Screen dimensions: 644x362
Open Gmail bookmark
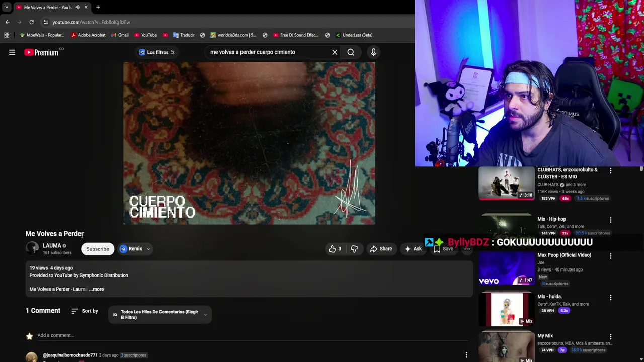[119, 35]
